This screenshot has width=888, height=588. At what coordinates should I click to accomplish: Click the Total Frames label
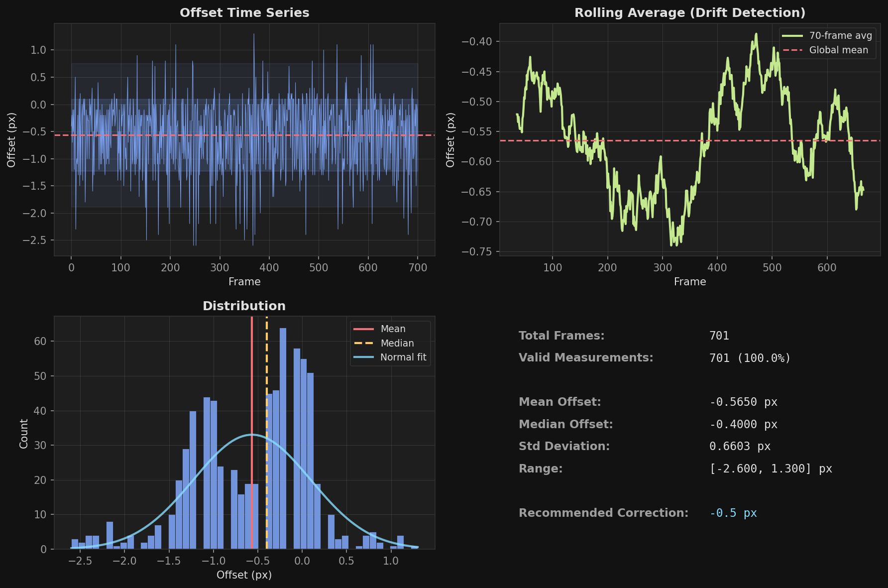pos(561,336)
